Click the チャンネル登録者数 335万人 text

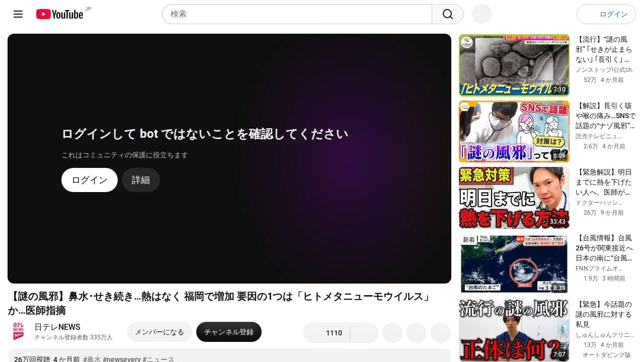[73, 337]
